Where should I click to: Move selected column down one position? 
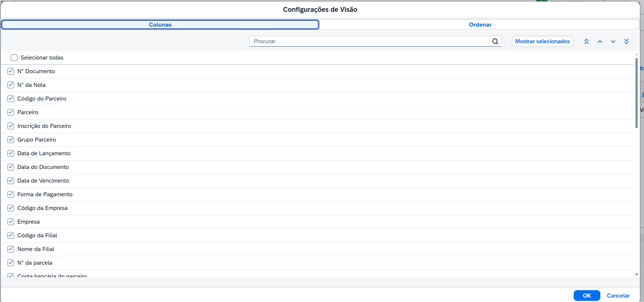(x=613, y=41)
